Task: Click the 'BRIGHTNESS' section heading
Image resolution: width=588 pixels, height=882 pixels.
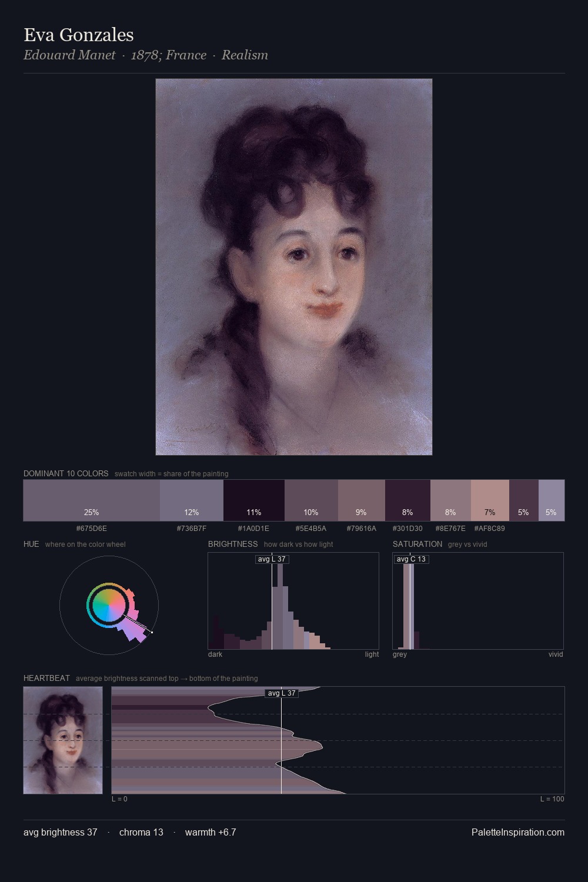Action: click(233, 544)
